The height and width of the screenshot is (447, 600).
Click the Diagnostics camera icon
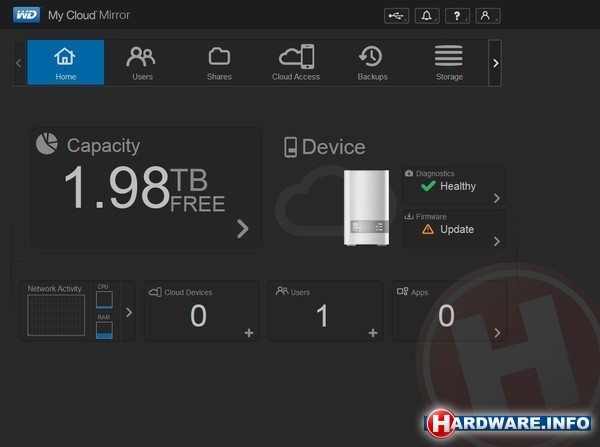click(409, 173)
